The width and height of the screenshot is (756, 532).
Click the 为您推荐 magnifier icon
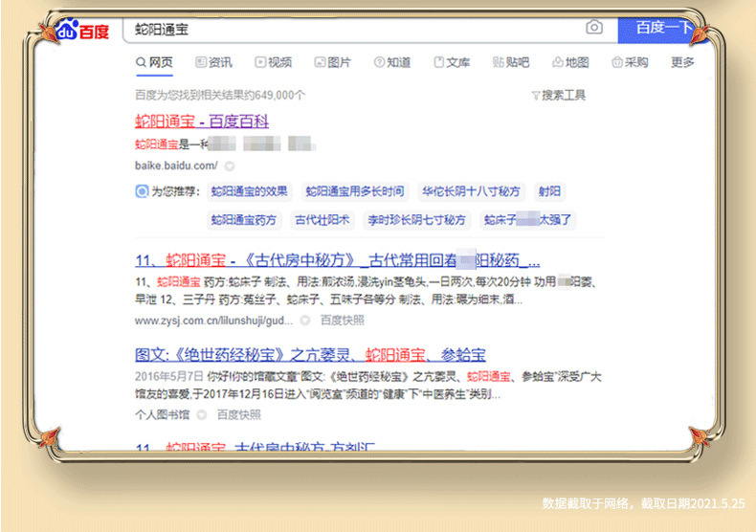click(x=142, y=191)
